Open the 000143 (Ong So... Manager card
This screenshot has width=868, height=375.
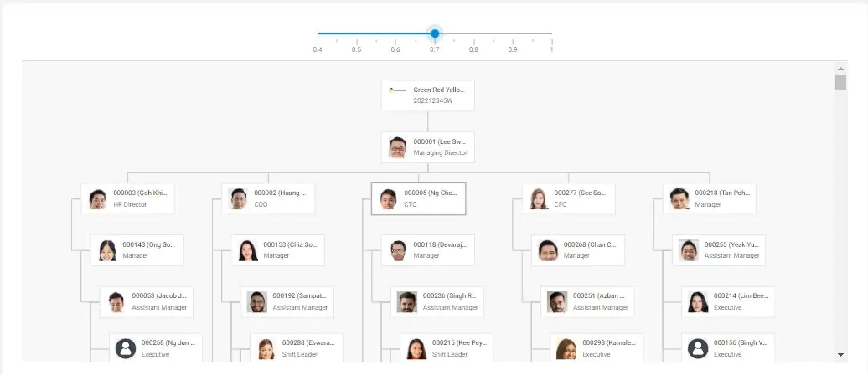[137, 250]
